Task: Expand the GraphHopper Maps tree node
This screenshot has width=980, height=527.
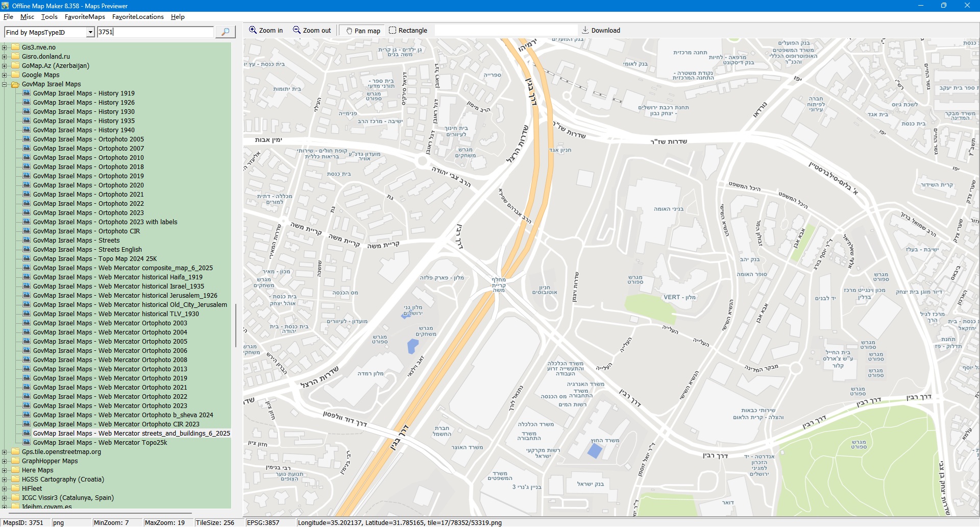Action: [x=5, y=461]
